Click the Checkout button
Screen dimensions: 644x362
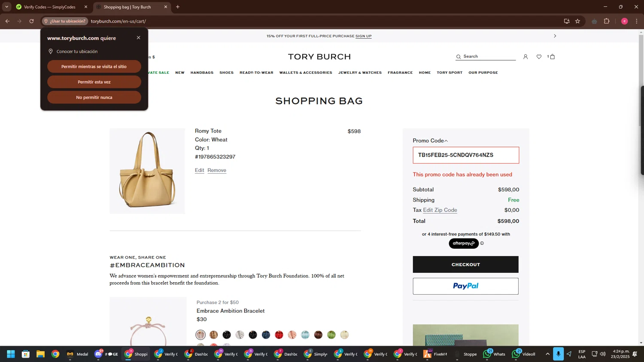click(x=465, y=265)
